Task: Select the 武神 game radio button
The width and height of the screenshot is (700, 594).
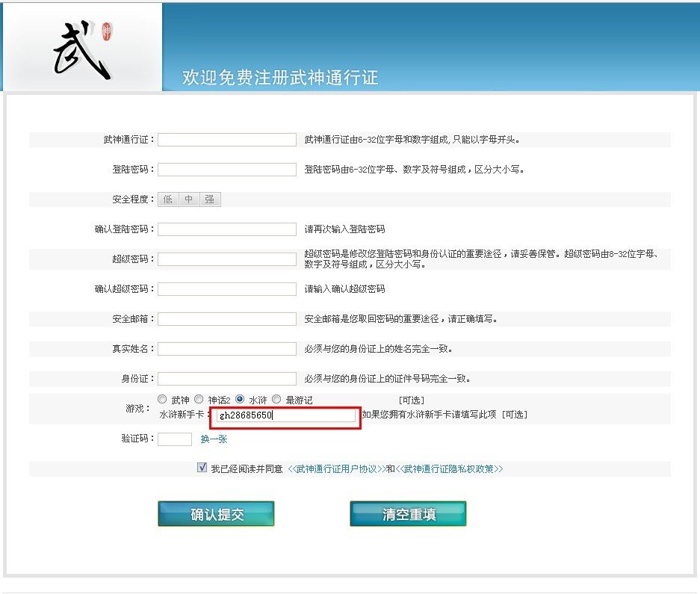Action: (x=161, y=398)
